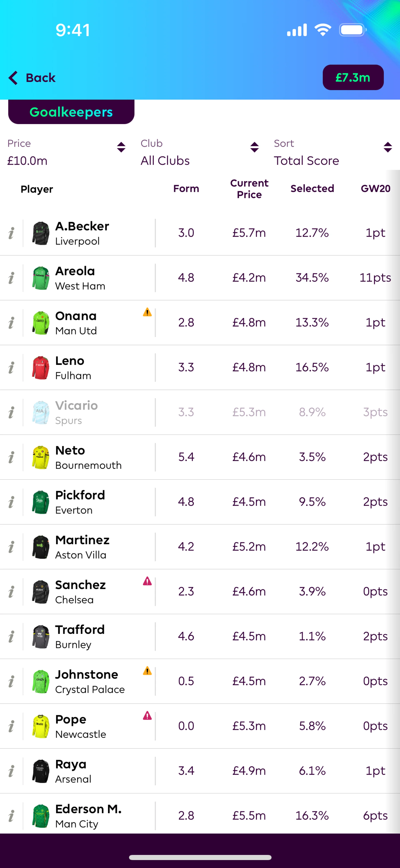
Task: Open info for A.Becker
Action: click(x=11, y=233)
